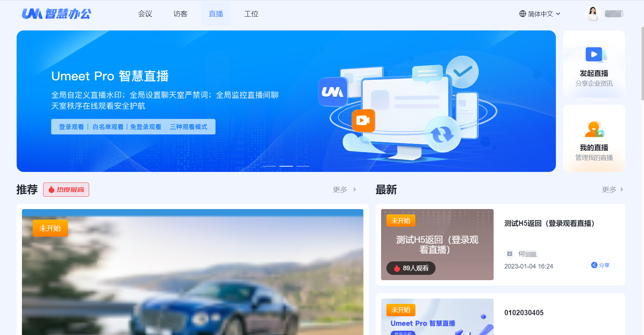Image resolution: width=644 pixels, height=335 pixels.
Task: Open the recommended blue car thumbnail
Action: tap(192, 272)
